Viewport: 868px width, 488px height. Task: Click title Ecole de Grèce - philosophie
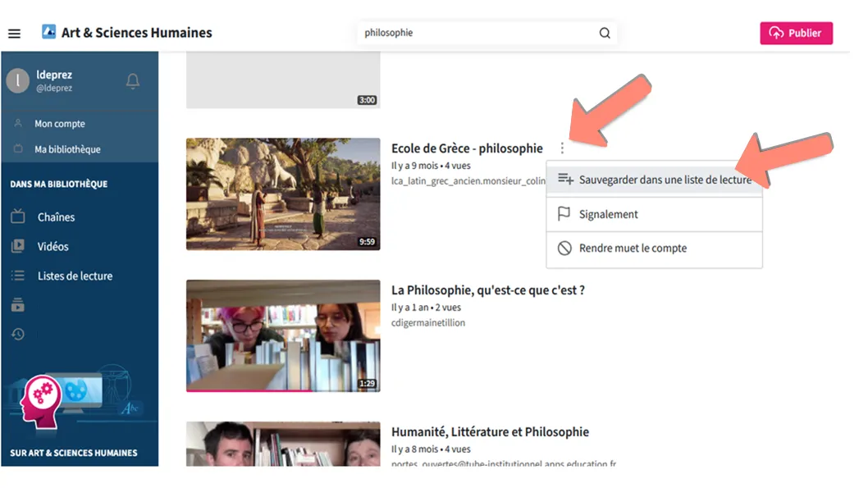(467, 148)
